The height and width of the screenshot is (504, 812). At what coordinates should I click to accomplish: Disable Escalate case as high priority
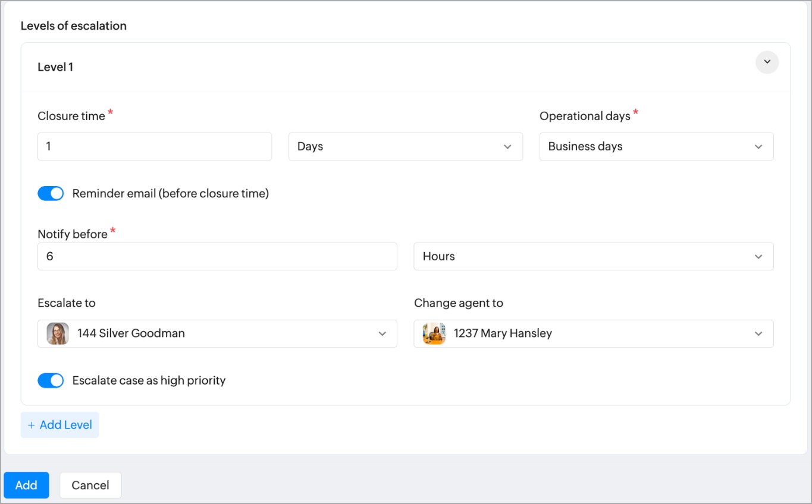pos(51,381)
